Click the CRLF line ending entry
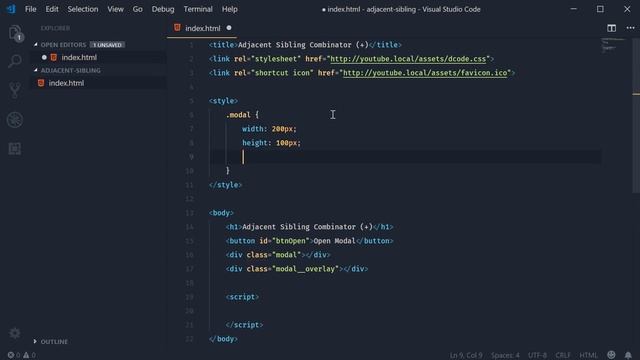This screenshot has width=640, height=360. 563,355
